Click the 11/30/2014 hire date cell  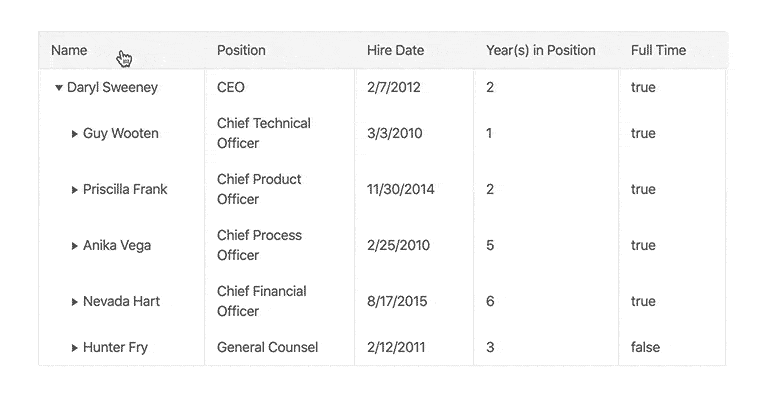(414, 189)
